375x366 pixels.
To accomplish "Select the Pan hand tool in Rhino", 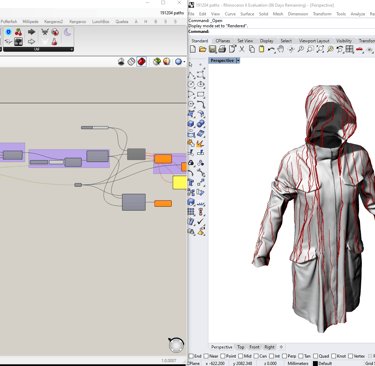I will coord(281,49).
